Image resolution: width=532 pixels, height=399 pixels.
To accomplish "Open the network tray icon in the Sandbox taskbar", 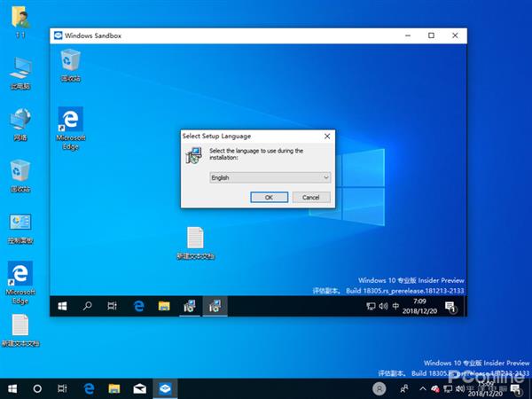I will (371, 307).
